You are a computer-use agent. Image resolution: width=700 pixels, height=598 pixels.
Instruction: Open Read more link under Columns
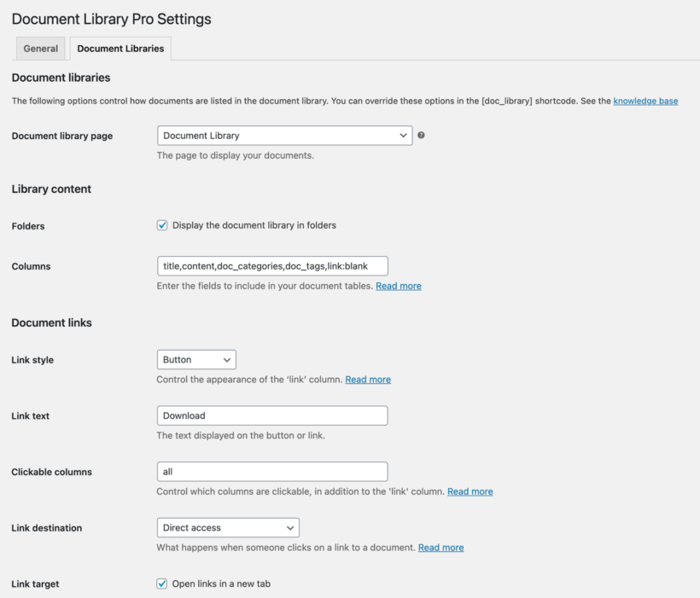coord(398,286)
